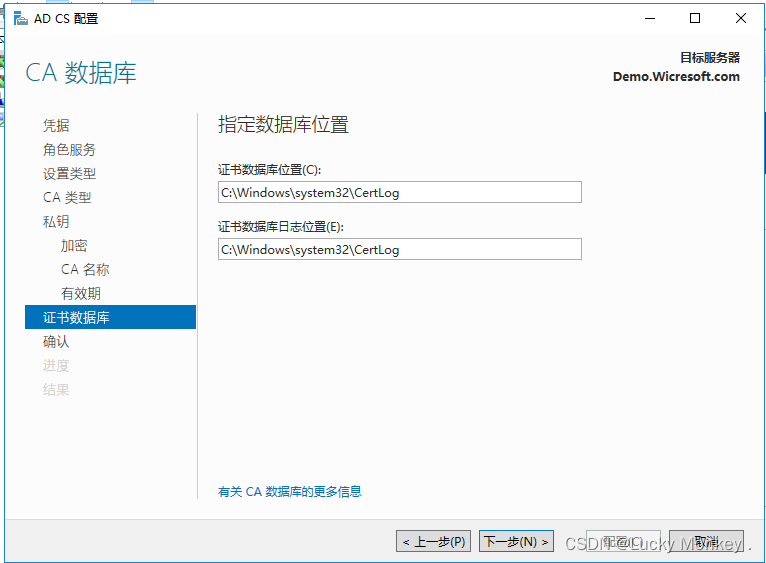Go to the 加密 sub-step
The width and height of the screenshot is (766, 563).
74,245
